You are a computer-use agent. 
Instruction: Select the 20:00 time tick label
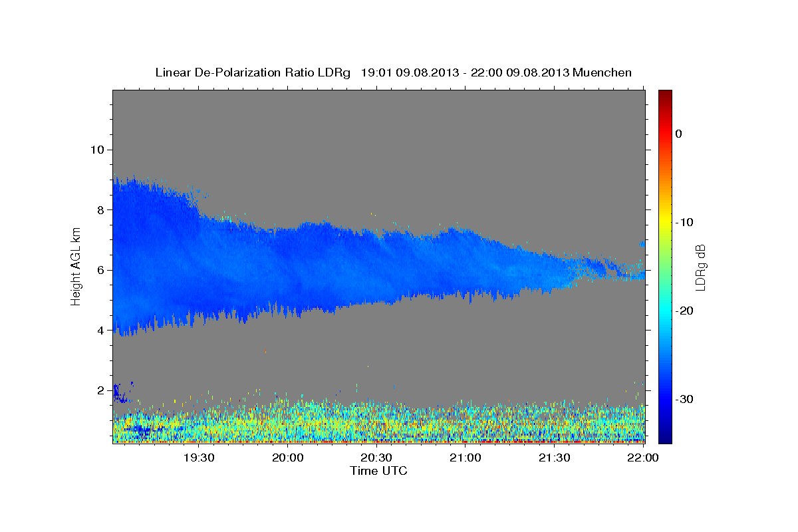288,458
